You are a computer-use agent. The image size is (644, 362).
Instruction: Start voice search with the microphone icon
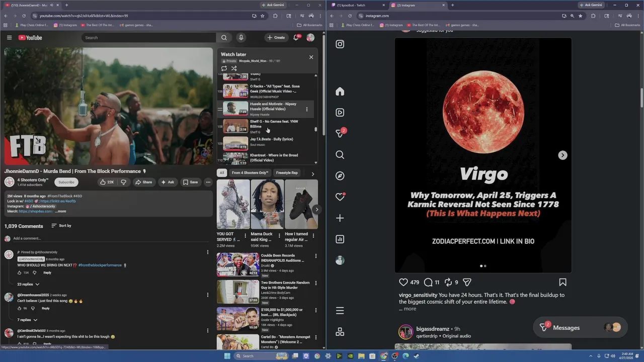[x=241, y=38]
